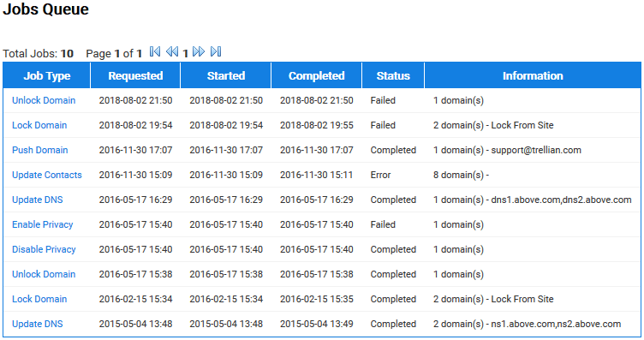The width and height of the screenshot is (644, 340).
Task: Click the next page double-arrow icon
Action: click(199, 51)
